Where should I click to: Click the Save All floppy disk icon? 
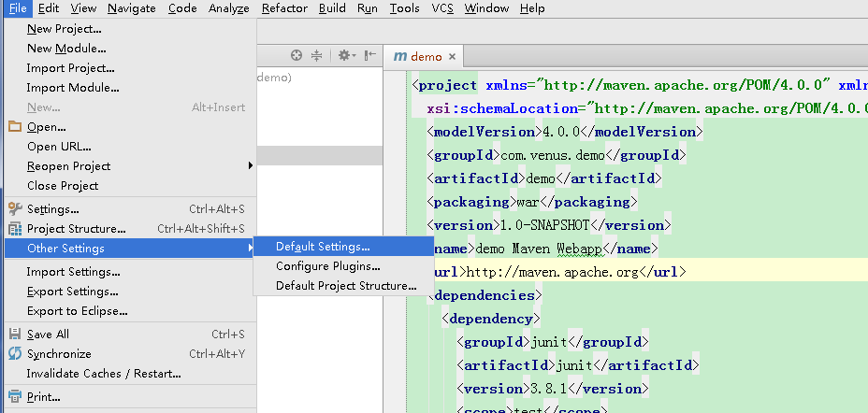[x=15, y=334]
